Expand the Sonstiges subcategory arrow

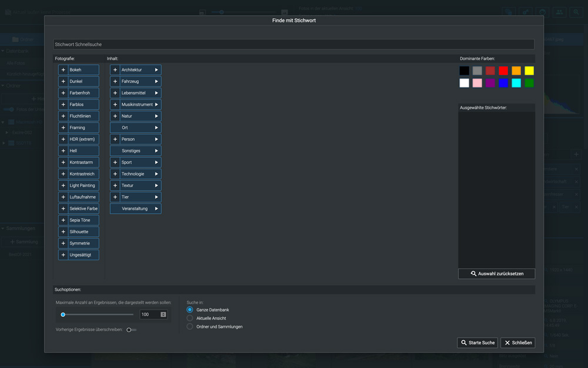pos(156,151)
